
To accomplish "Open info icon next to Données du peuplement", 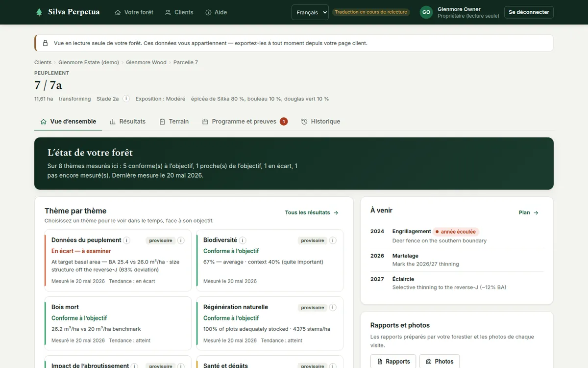I will (126, 240).
